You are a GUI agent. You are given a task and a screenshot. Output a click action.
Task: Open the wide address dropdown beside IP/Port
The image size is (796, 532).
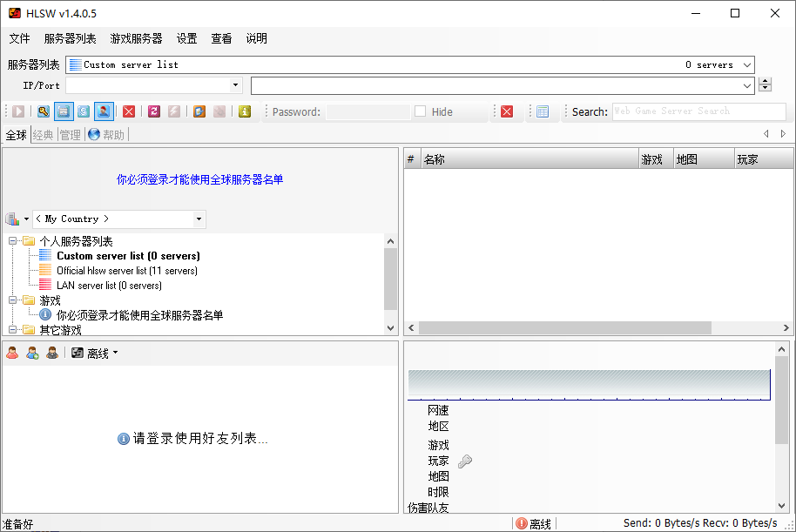point(746,86)
